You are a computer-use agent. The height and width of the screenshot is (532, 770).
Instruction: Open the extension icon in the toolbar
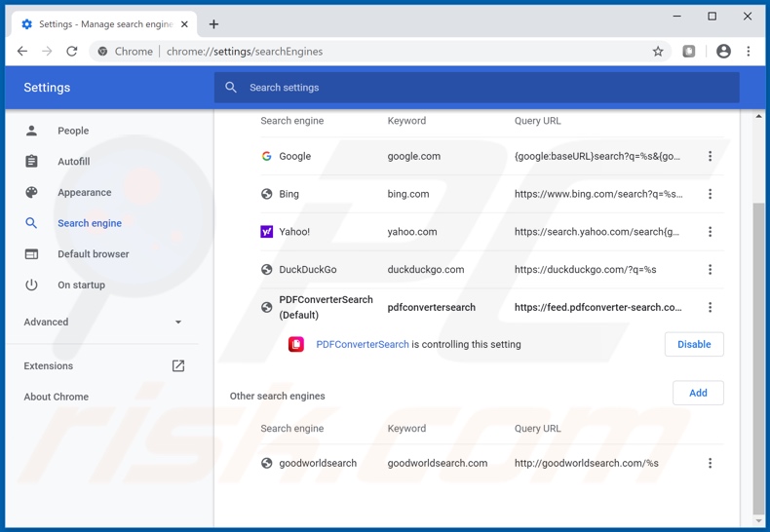688,51
